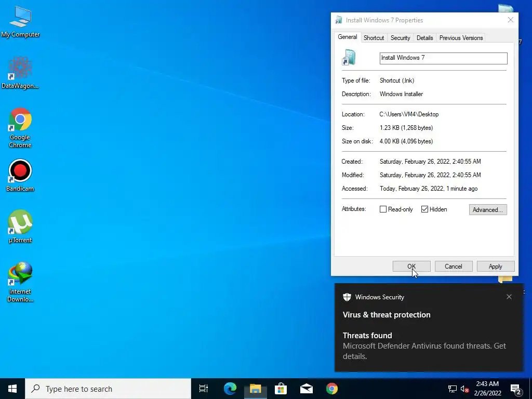This screenshot has height=399, width=532.
Task: Select the Bandicam desktop shortcut
Action: pos(20,176)
